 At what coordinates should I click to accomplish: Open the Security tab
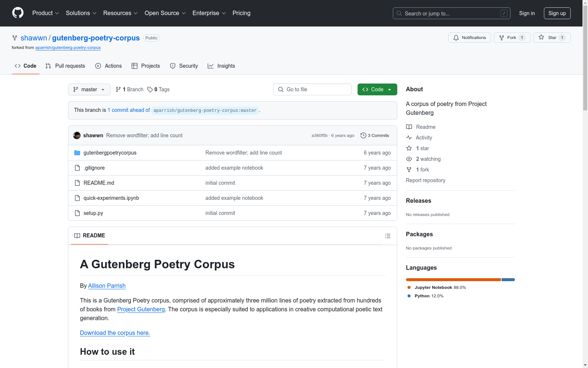[x=184, y=66]
